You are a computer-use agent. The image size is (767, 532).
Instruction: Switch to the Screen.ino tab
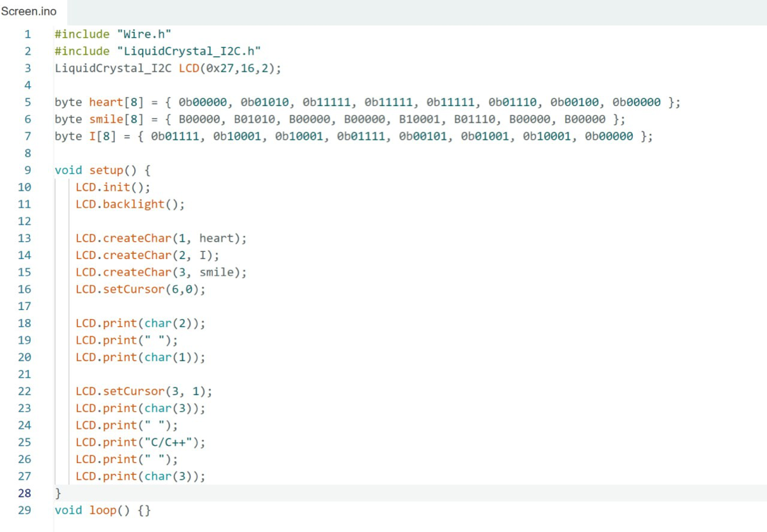[x=29, y=12]
